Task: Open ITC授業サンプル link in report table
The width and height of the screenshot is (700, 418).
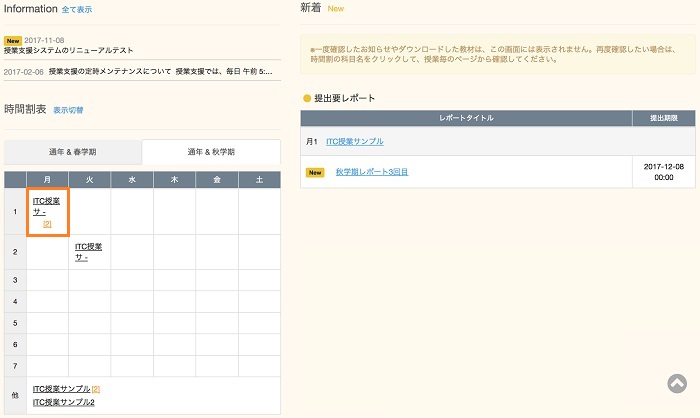Action: [x=354, y=141]
